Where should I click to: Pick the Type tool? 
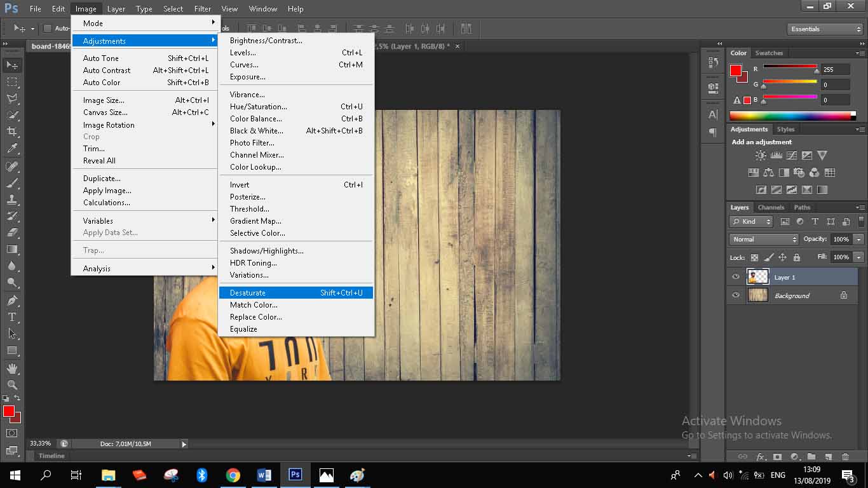[12, 316]
